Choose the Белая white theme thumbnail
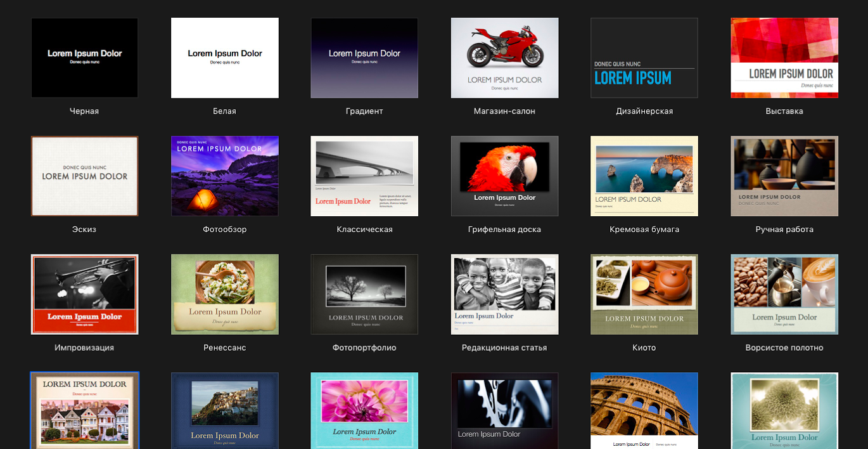 pos(224,58)
